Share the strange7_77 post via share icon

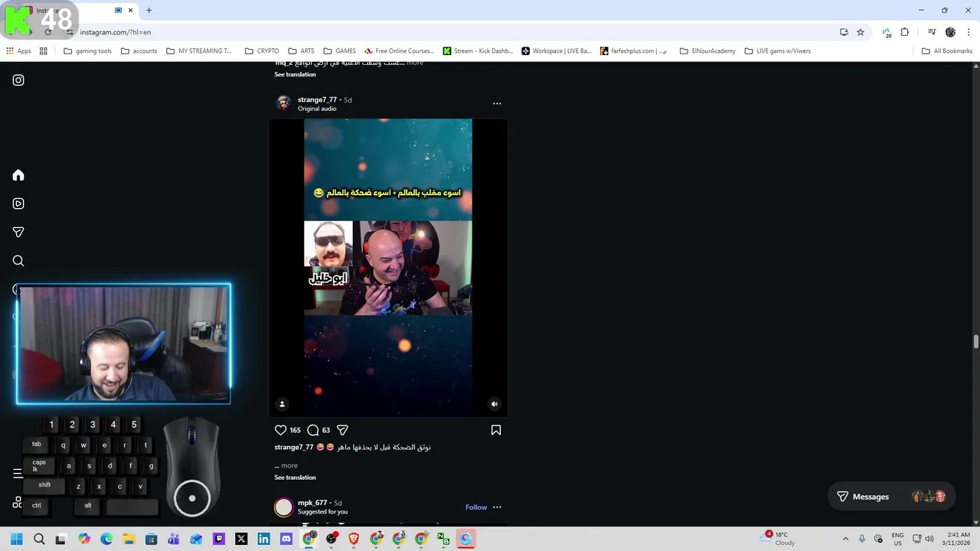(x=342, y=430)
